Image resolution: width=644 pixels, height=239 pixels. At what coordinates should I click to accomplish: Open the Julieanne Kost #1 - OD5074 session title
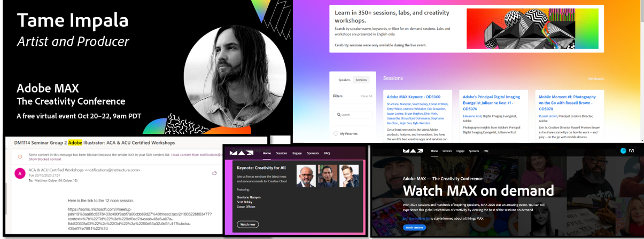[492, 103]
